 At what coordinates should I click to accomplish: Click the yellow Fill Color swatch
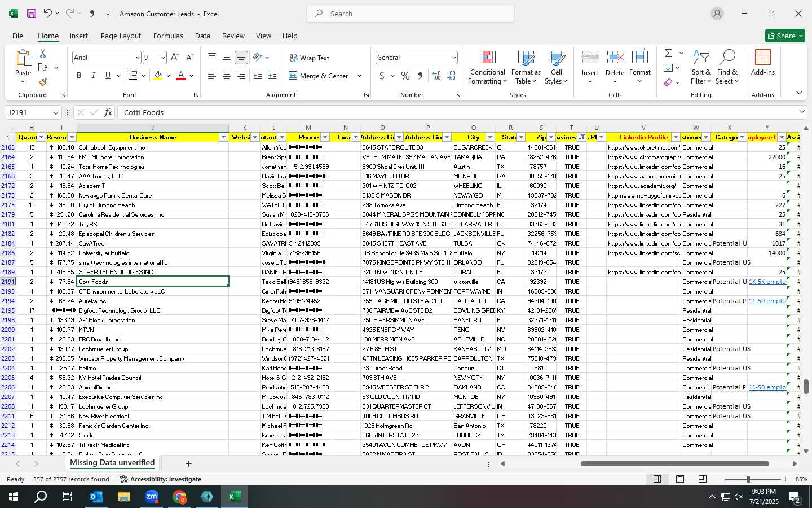click(x=158, y=76)
